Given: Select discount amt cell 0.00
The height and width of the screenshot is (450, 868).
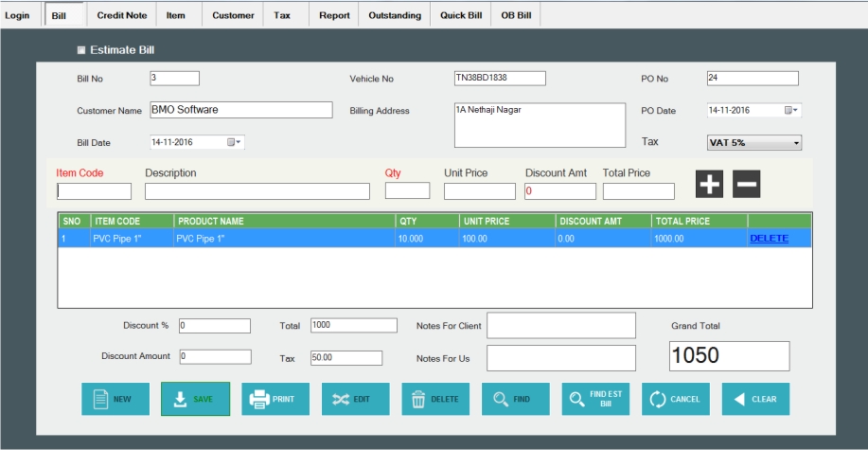Looking at the screenshot, I should pos(603,239).
